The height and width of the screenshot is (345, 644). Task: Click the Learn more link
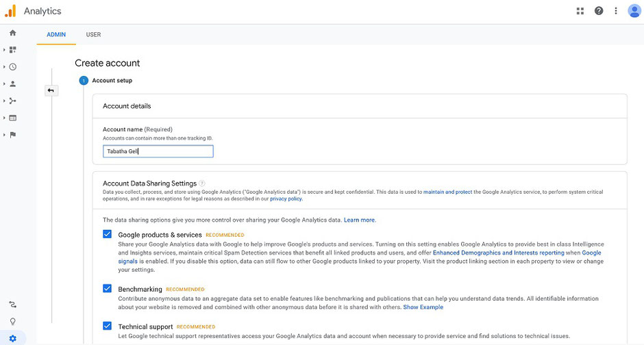360,220
